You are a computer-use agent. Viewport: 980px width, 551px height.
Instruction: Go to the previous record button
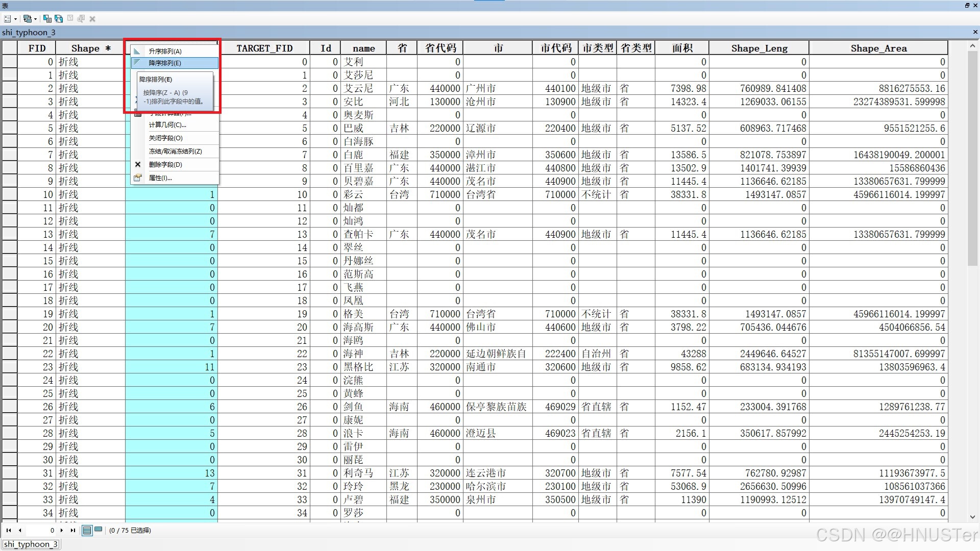tap(20, 530)
